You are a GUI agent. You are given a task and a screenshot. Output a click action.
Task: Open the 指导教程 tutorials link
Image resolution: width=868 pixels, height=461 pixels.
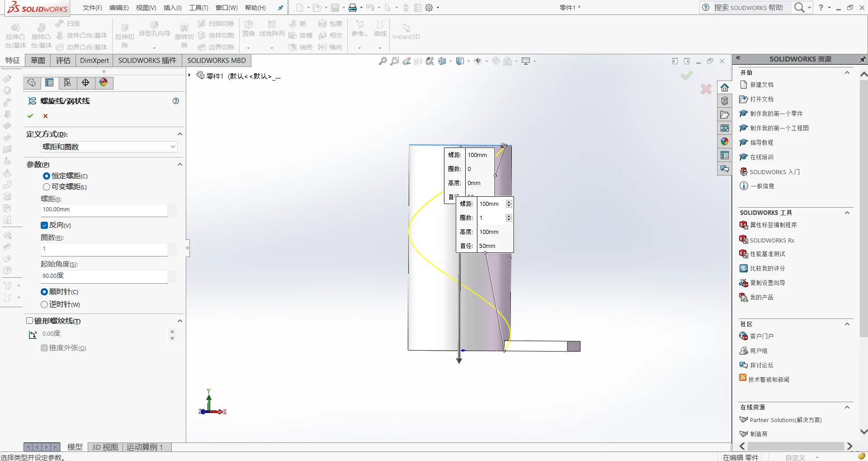(762, 143)
